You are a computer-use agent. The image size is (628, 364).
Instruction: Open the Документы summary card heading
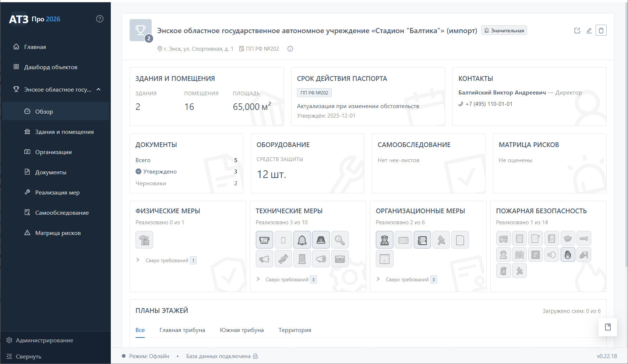[156, 144]
